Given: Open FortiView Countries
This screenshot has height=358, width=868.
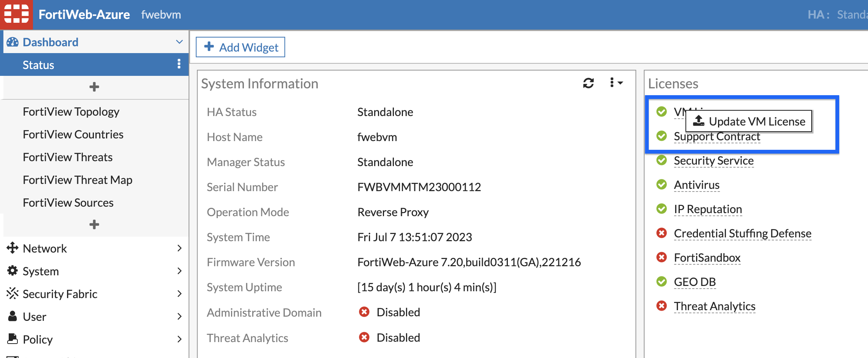Looking at the screenshot, I should pyautogui.click(x=73, y=134).
